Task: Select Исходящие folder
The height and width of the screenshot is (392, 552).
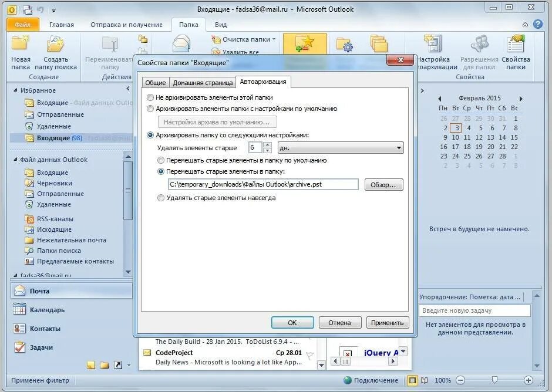Action: [x=54, y=229]
